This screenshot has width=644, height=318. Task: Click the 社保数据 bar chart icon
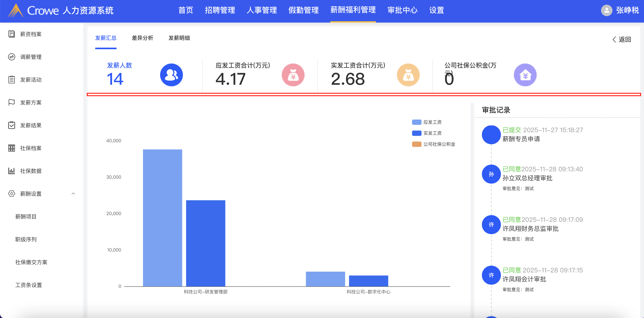coord(11,171)
